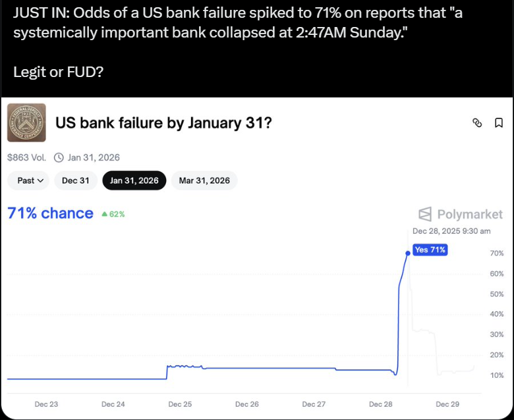Click the 'Dec 28, 2025 9:30 am' timestamp

point(451,231)
